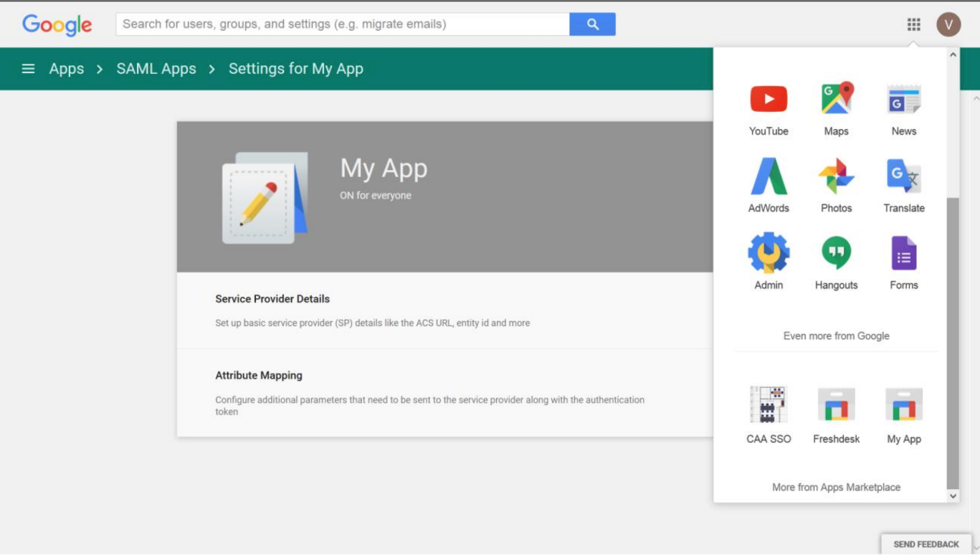
Task: Click the blue search magnifier button
Action: click(x=592, y=24)
